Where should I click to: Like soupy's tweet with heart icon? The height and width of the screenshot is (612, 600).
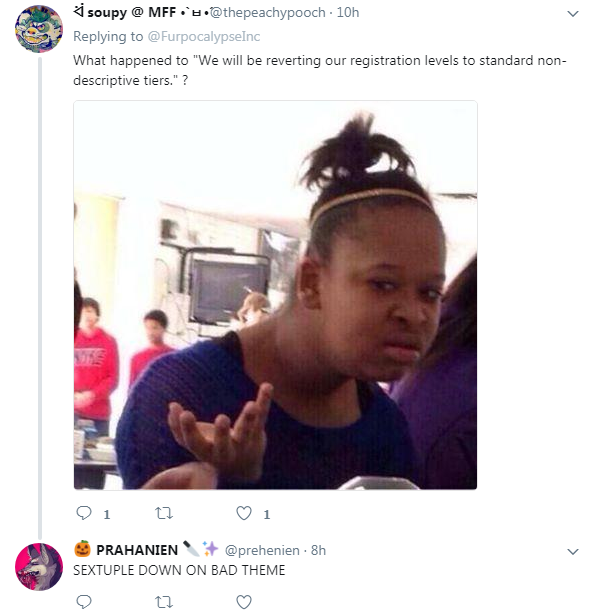[244, 513]
